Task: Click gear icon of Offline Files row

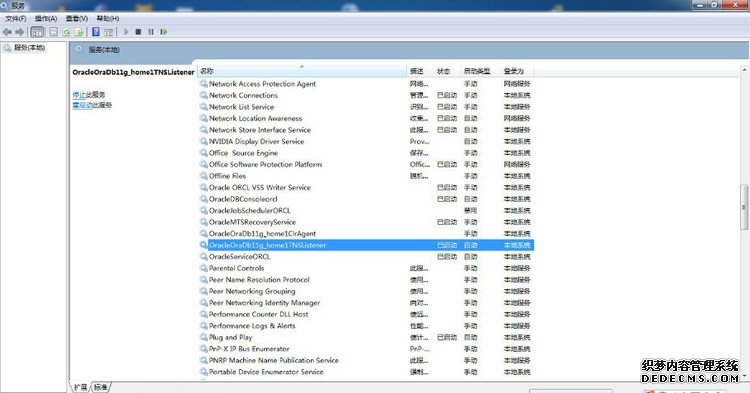Action: tap(204, 176)
